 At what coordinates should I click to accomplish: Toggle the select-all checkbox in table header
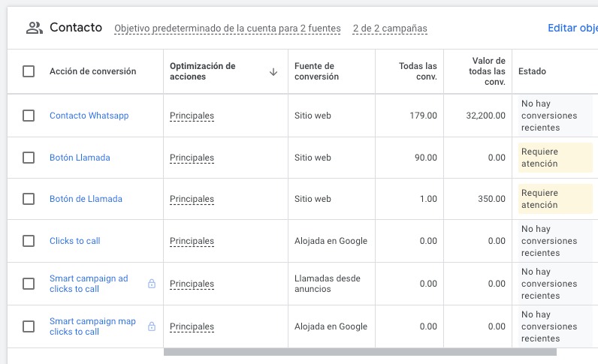(x=29, y=71)
